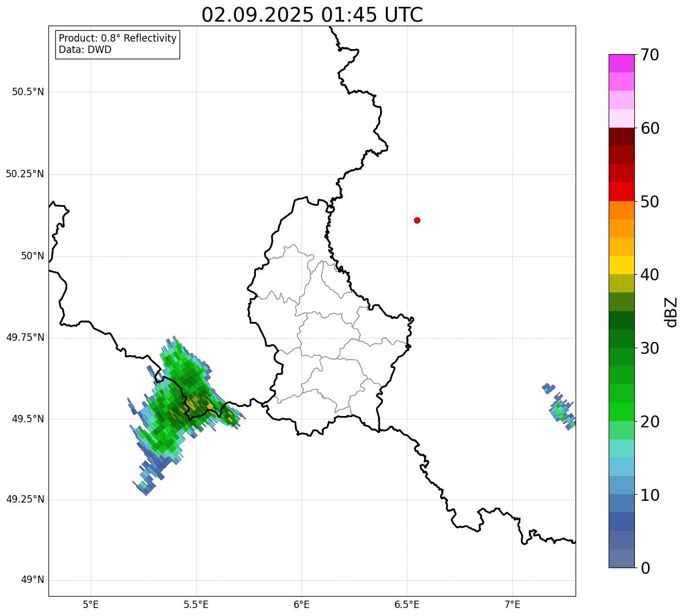Click the red station marker dot
The image size is (685, 616).
(417, 220)
